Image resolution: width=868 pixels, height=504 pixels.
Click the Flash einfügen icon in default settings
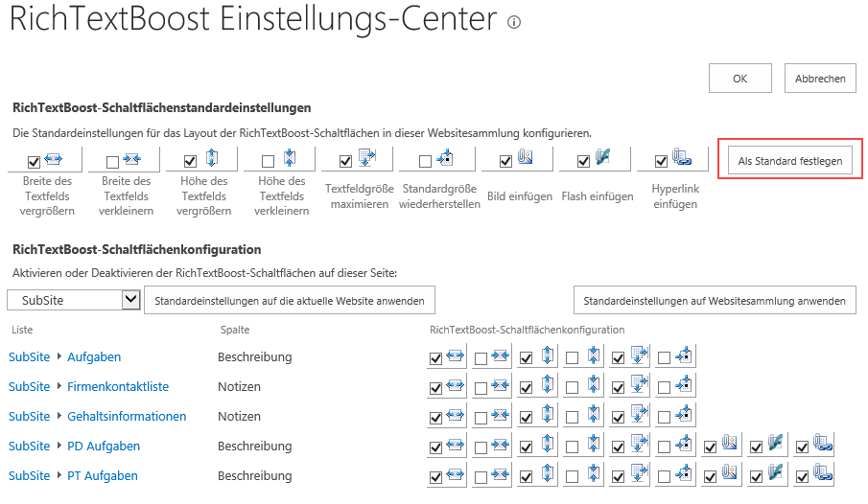[603, 157]
